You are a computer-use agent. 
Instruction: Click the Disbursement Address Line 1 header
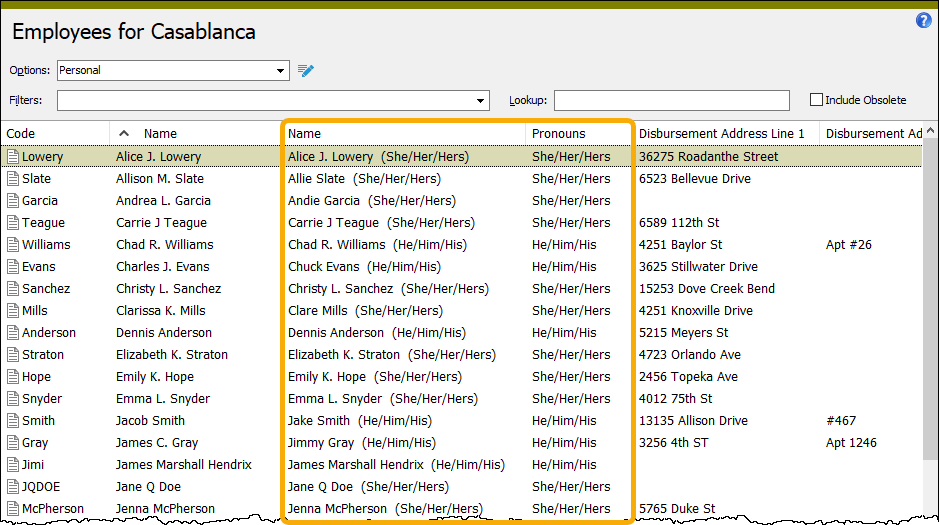click(x=721, y=133)
